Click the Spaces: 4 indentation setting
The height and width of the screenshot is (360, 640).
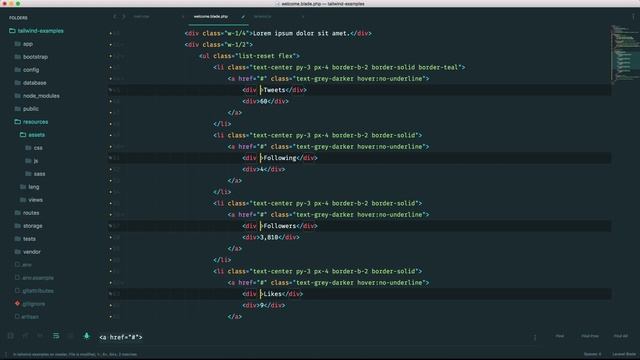pos(592,354)
